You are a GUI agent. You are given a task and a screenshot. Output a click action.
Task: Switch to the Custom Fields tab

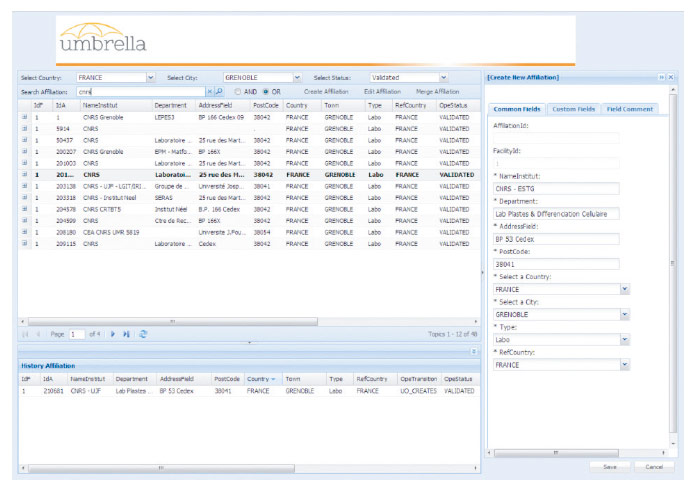pyautogui.click(x=573, y=109)
